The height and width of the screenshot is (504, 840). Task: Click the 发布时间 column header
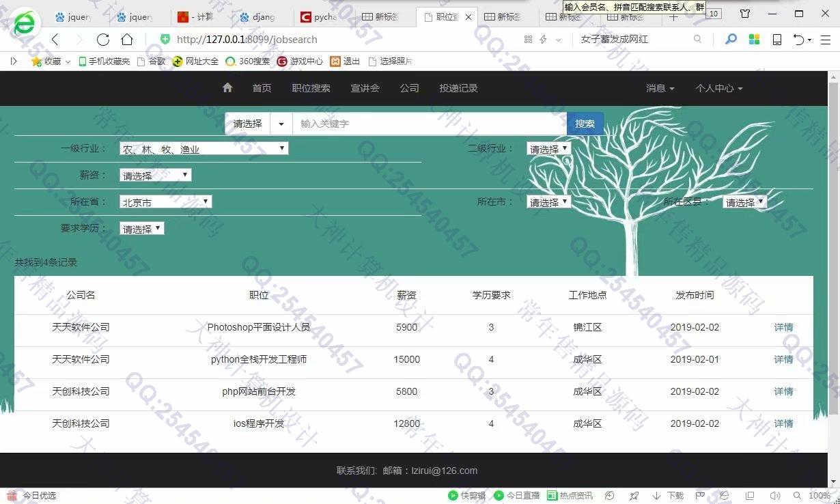[x=695, y=295]
